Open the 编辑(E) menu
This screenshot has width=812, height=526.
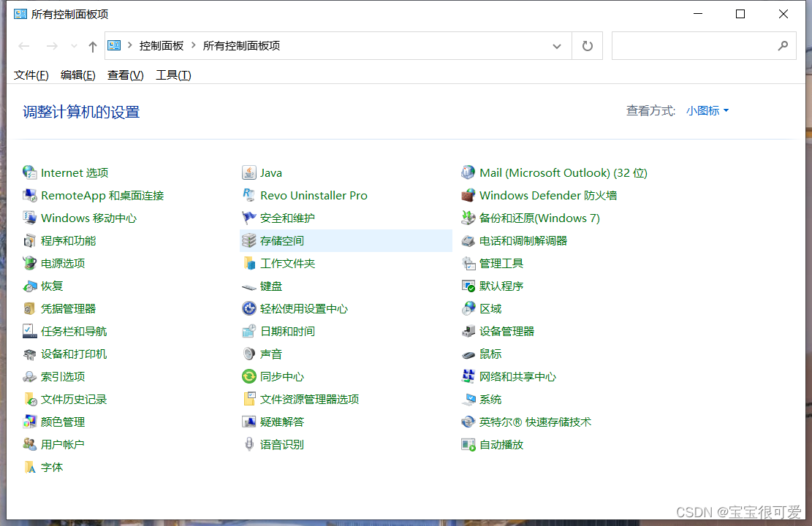[x=78, y=75]
